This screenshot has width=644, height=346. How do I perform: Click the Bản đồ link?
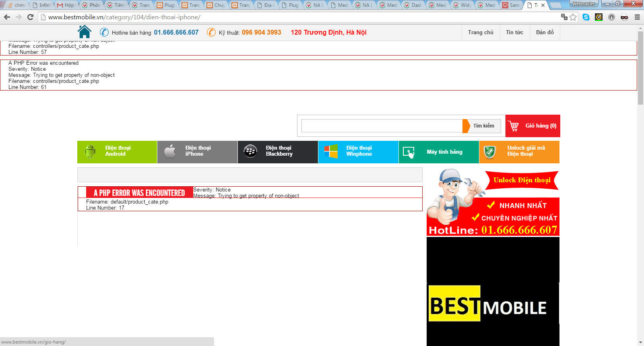(545, 32)
